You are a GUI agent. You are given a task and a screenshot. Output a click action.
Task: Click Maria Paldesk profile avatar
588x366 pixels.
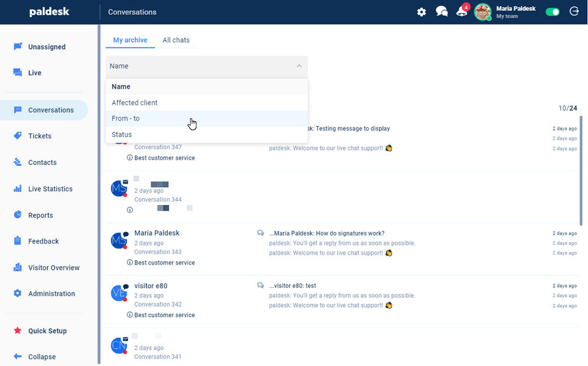pyautogui.click(x=483, y=12)
